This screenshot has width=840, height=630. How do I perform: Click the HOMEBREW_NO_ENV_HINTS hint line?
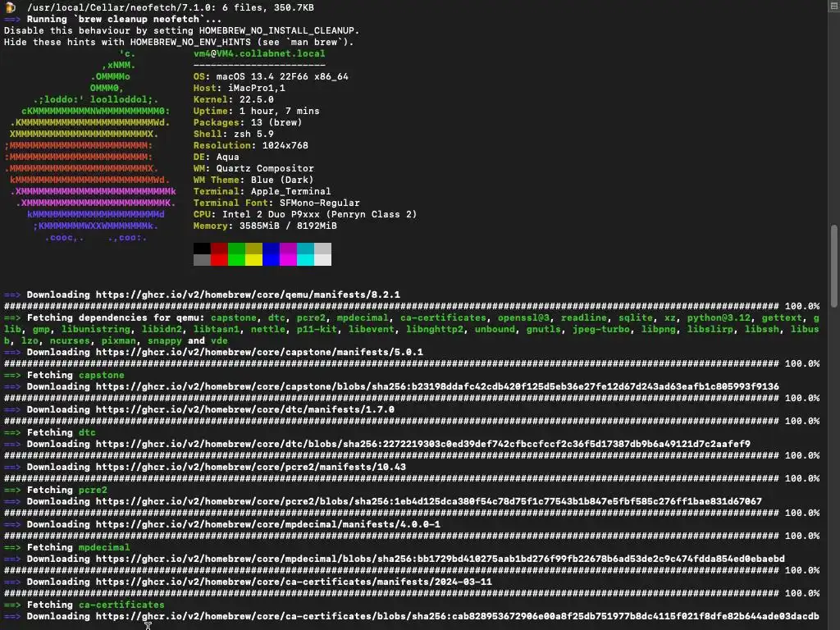click(179, 43)
